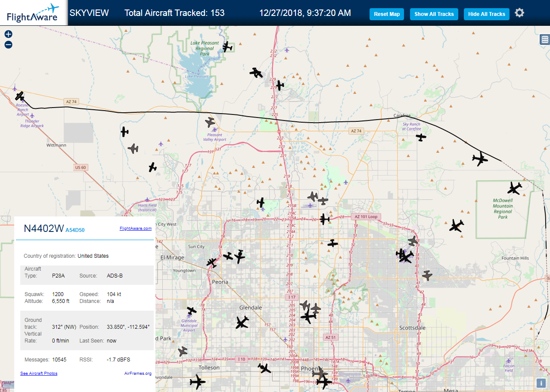Screen dimensions: 550x392
Task: Select aircraft at end of black track near Carefree
Action: pyautogui.click(x=480, y=159)
